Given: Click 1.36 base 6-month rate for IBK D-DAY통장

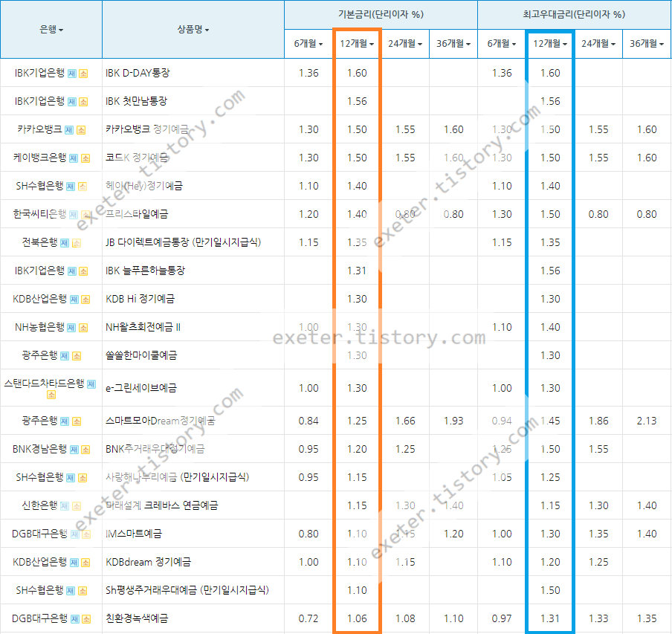Looking at the screenshot, I should click(308, 74).
